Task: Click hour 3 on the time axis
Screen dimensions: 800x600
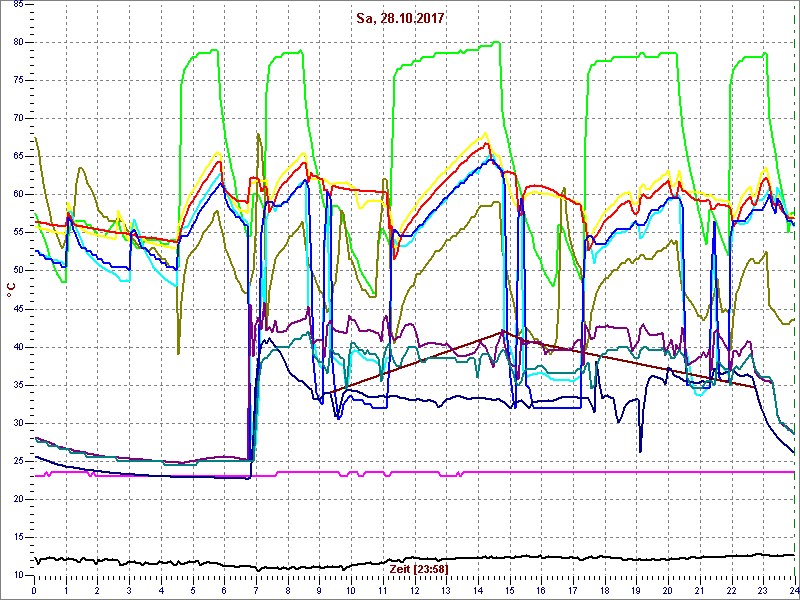Action: coord(129,590)
